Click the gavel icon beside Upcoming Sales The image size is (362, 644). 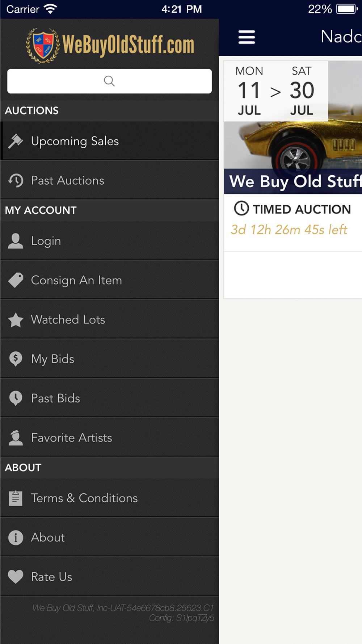tap(16, 141)
